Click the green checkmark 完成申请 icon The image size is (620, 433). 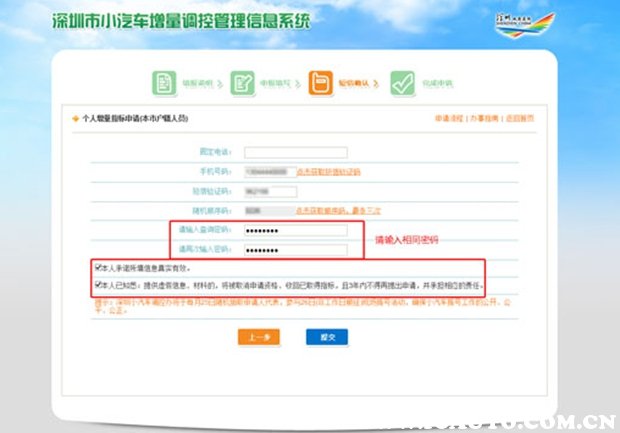(x=402, y=82)
